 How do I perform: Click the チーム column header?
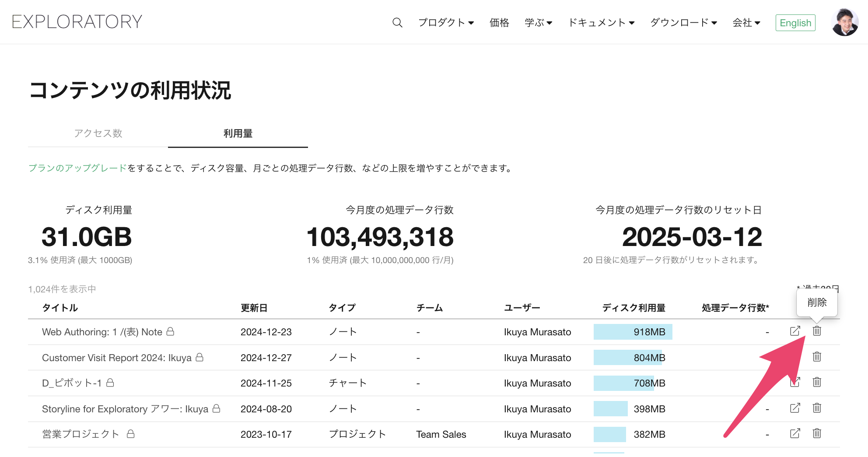[430, 308]
